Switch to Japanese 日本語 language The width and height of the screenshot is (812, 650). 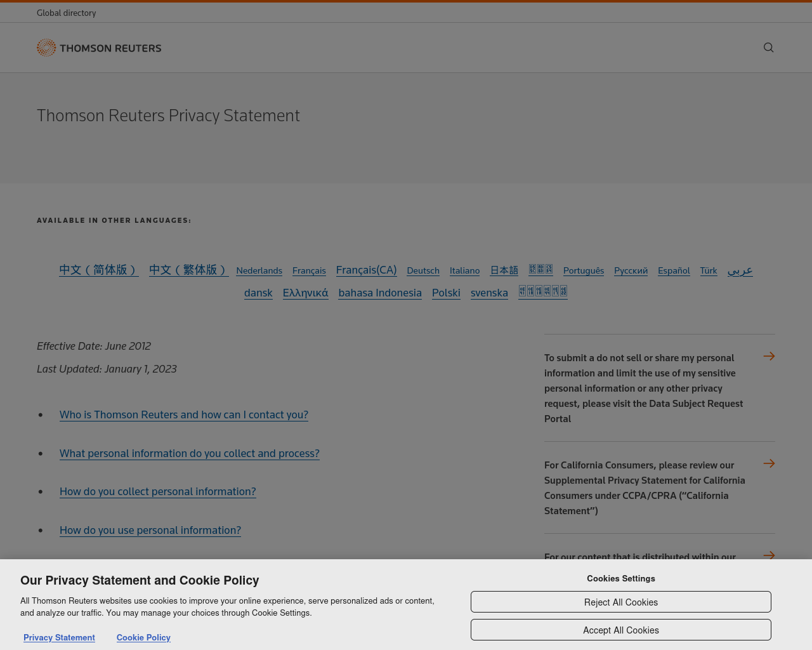pyautogui.click(x=504, y=270)
